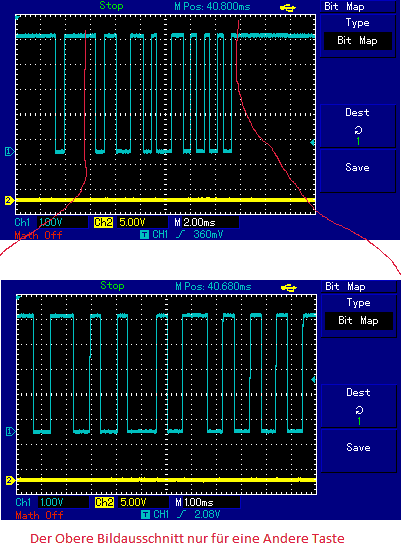401x554 pixels.
Task: Click the Bit Map menu title on the lower scope
Action: coord(346,286)
